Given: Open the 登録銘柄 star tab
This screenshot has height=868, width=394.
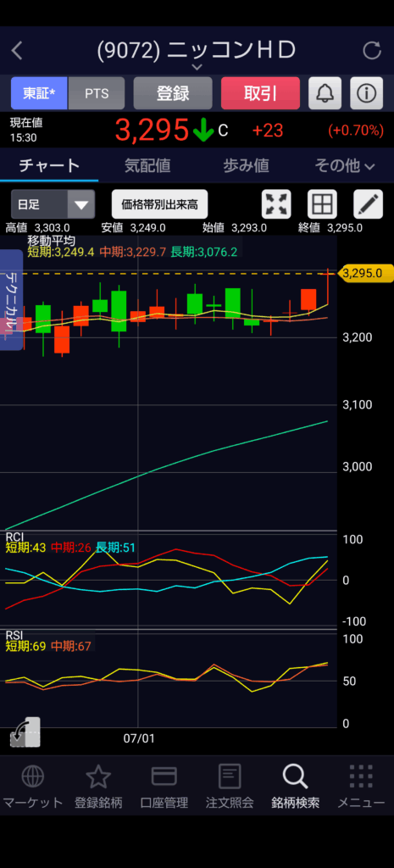Looking at the screenshot, I should click(x=98, y=787).
